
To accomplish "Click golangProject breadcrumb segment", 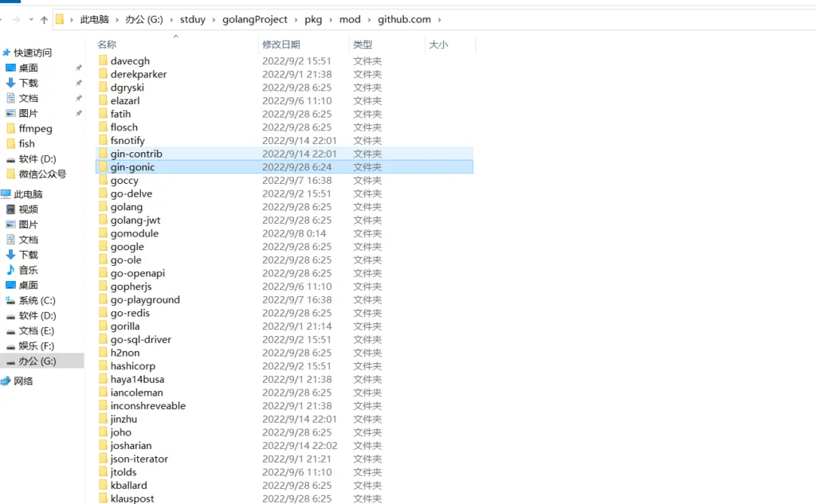I will (254, 20).
